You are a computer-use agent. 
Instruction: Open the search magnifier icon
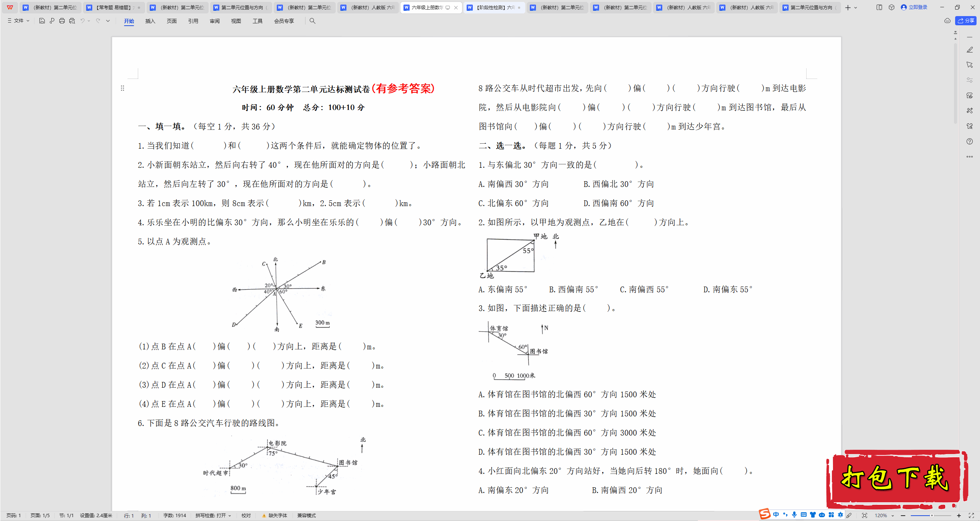312,21
